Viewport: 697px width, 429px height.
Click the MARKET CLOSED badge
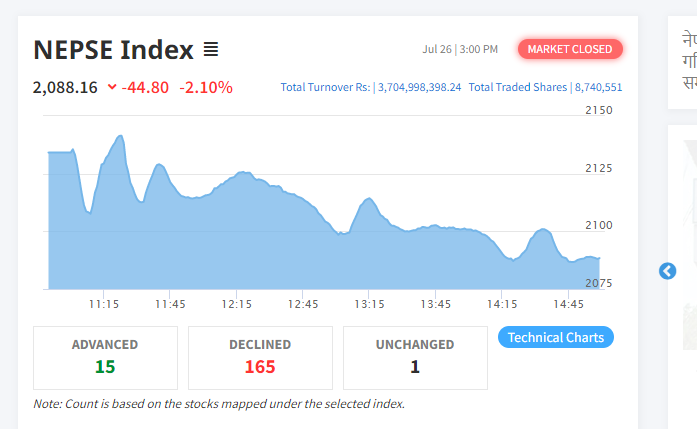coord(570,49)
